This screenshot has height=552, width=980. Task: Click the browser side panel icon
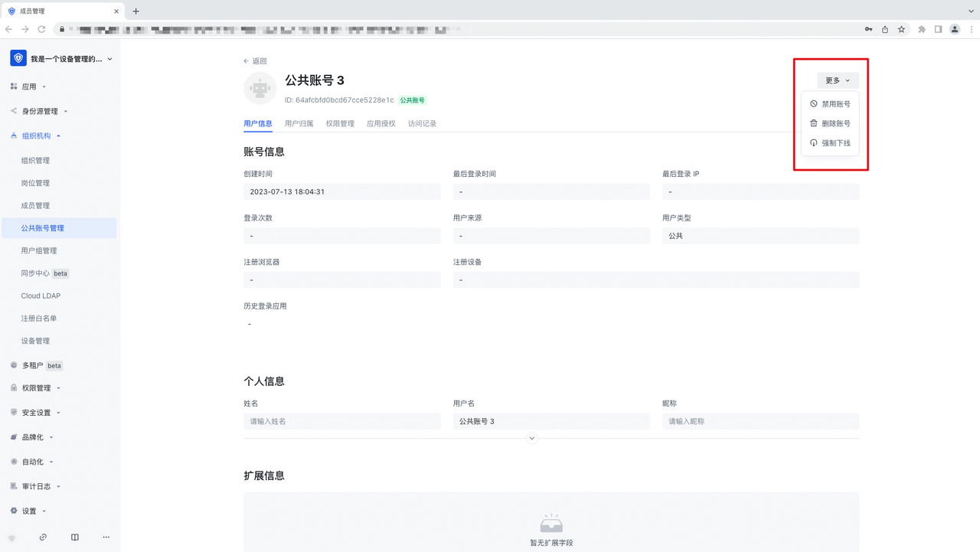pos(938,29)
